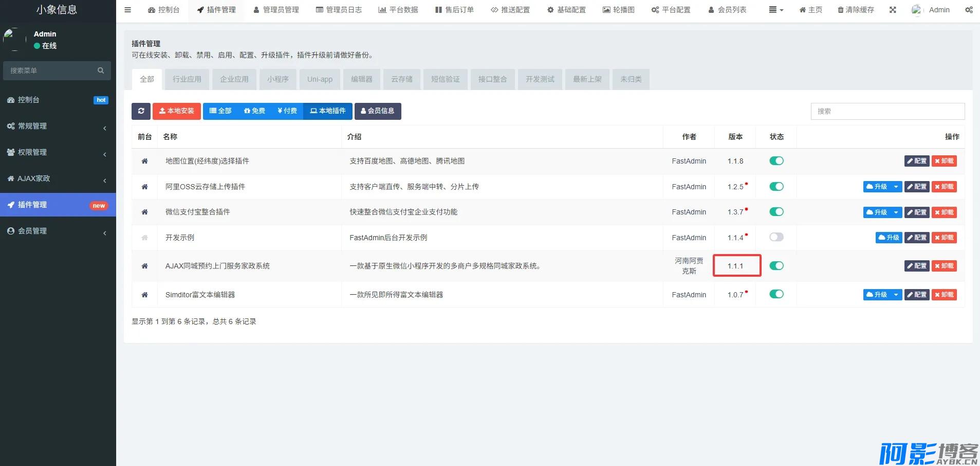Image resolution: width=980 pixels, height=466 pixels.
Task: Open the settings gears icon at top right
Action: click(x=969, y=10)
